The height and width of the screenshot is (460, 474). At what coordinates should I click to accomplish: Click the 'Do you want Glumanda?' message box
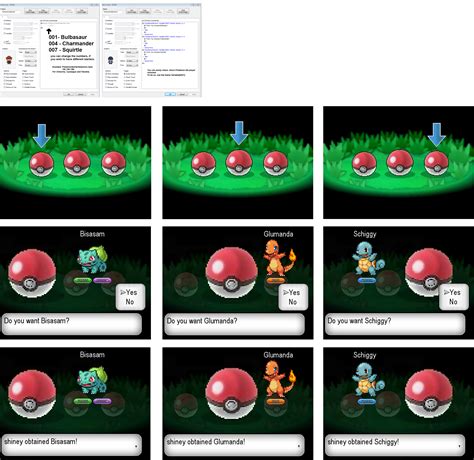[234, 324]
